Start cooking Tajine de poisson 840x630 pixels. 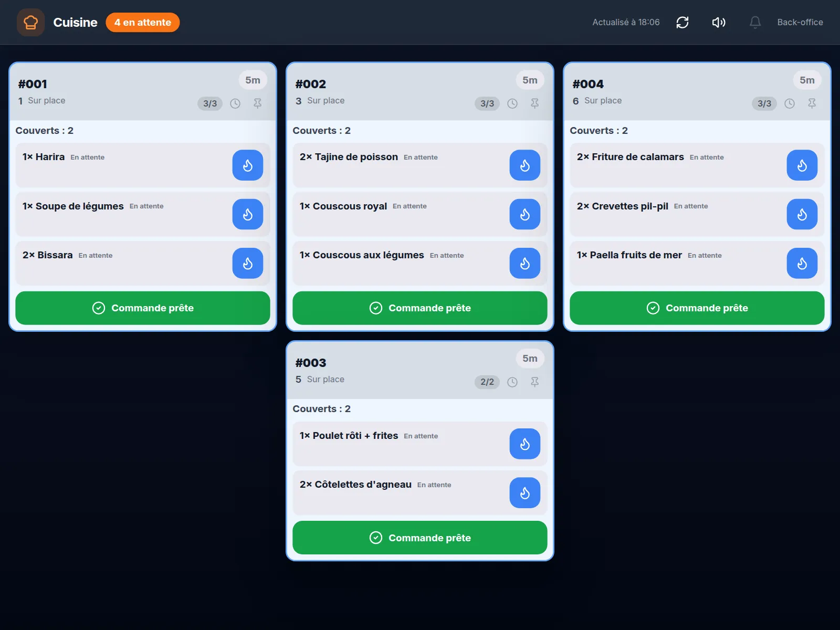click(525, 165)
